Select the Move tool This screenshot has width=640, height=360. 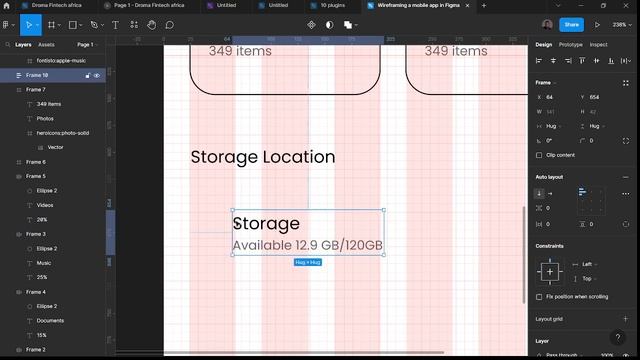(x=29, y=25)
